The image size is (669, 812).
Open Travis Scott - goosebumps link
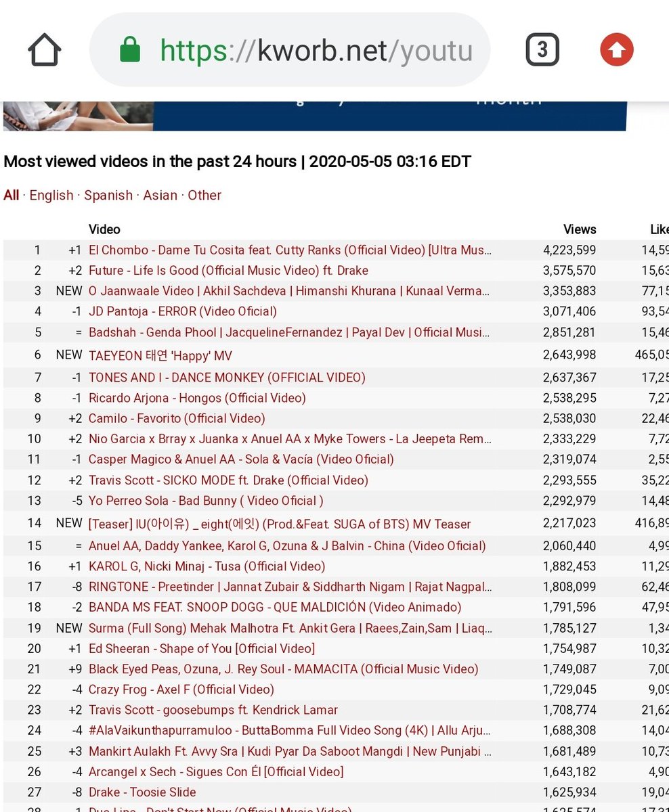click(x=213, y=710)
